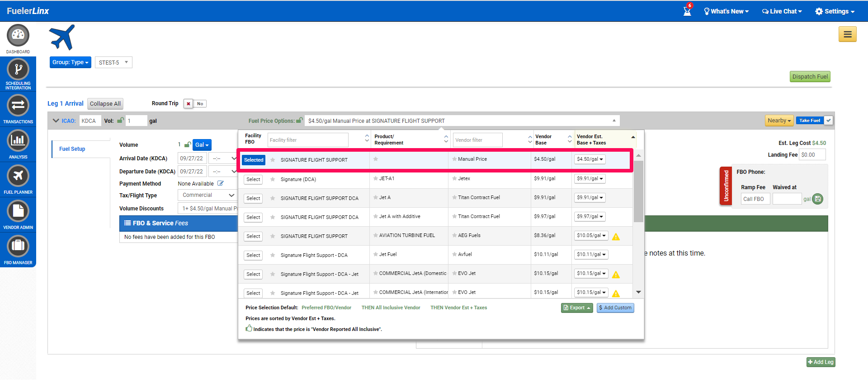Click the Vol lock icon

coord(121,120)
